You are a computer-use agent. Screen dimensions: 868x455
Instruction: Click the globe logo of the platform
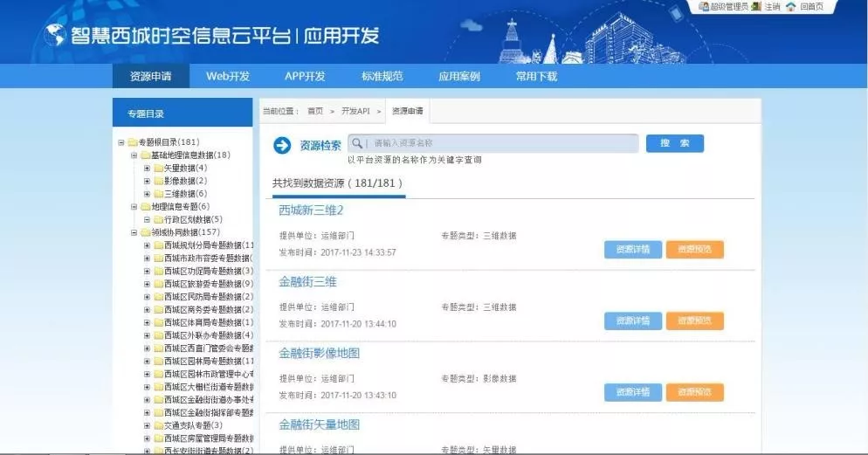tap(55, 36)
